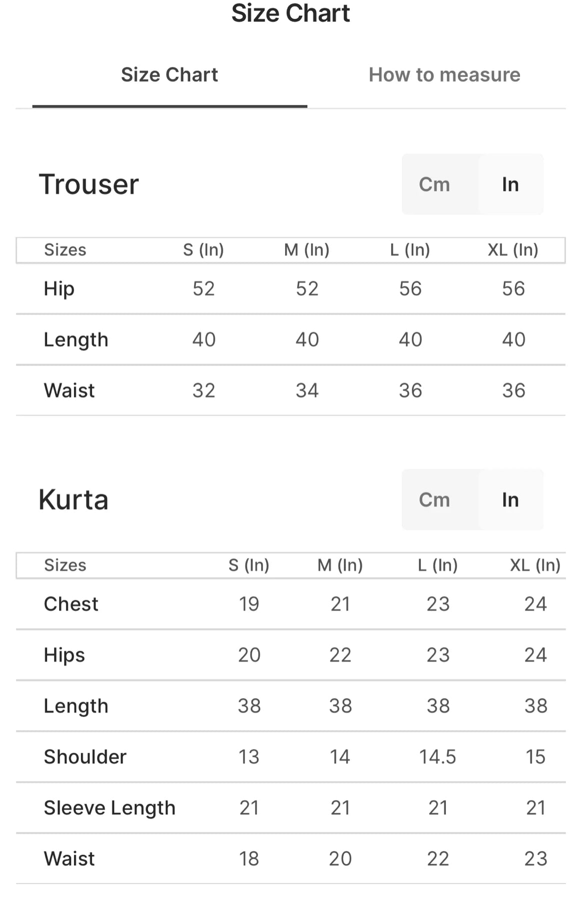
Task: Click the XL (In) header in Trouser table
Action: point(513,250)
